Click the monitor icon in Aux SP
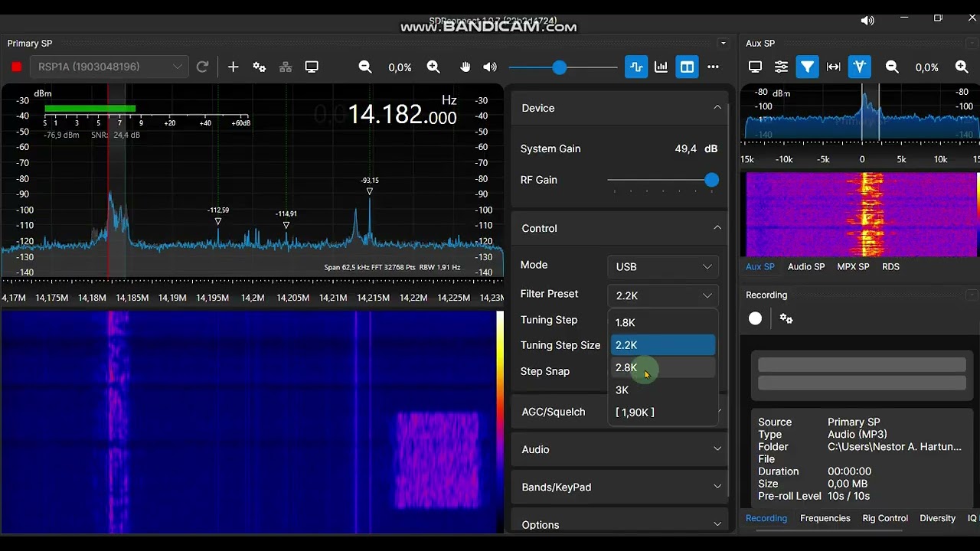The height and width of the screenshot is (551, 980). pos(755,67)
